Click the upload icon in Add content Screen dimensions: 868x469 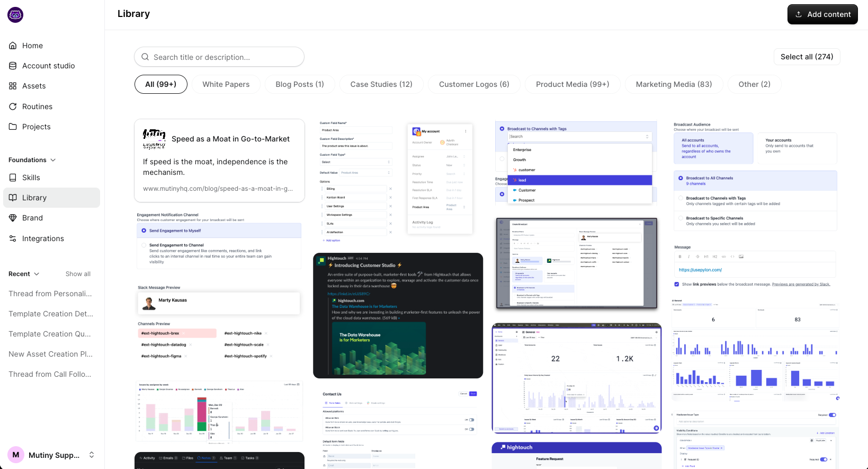(799, 14)
